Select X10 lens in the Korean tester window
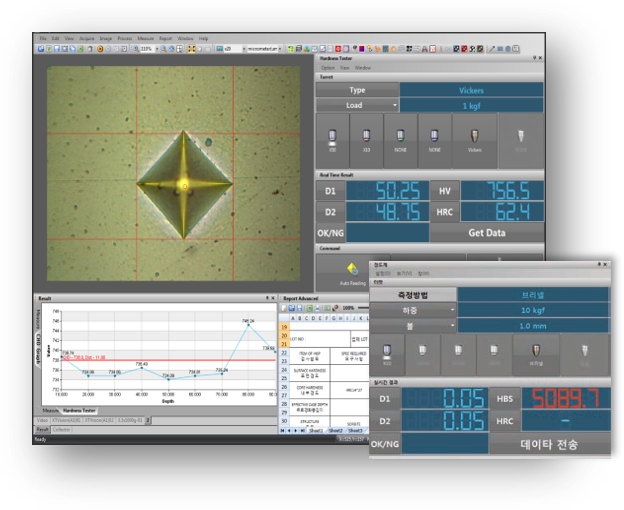This screenshot has height=510, width=624. [x=387, y=355]
